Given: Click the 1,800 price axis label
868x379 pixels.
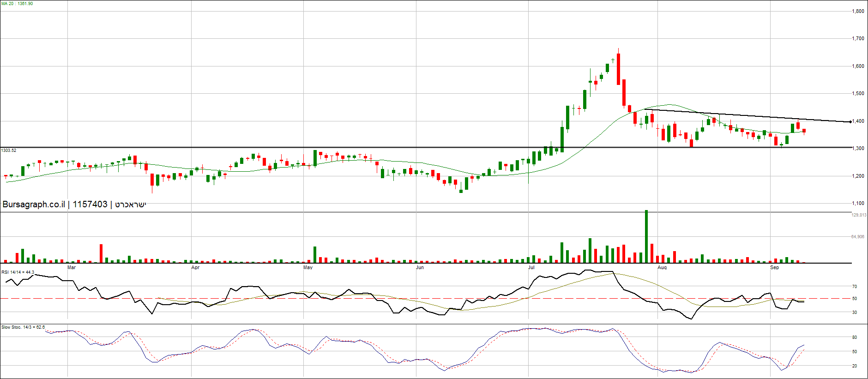Looking at the screenshot, I should [x=858, y=12].
